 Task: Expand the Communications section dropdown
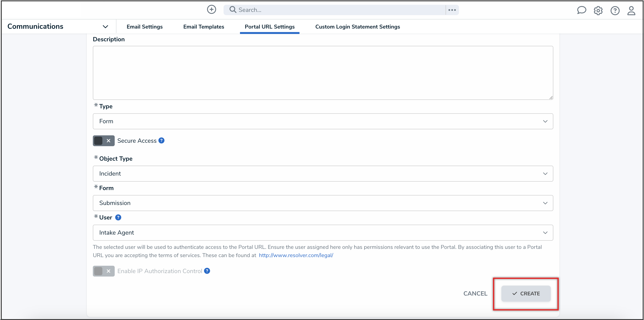pos(105,26)
